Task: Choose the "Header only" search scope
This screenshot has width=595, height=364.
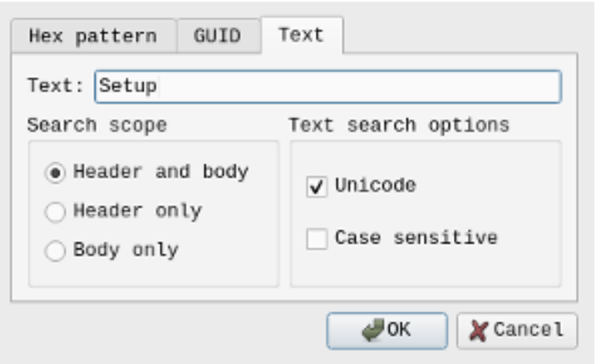Action: (x=56, y=212)
